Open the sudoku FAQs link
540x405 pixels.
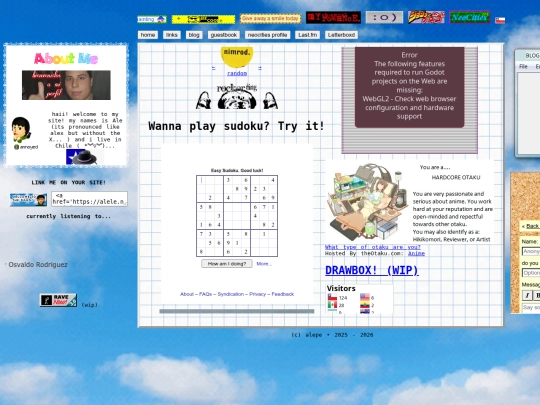point(205,294)
